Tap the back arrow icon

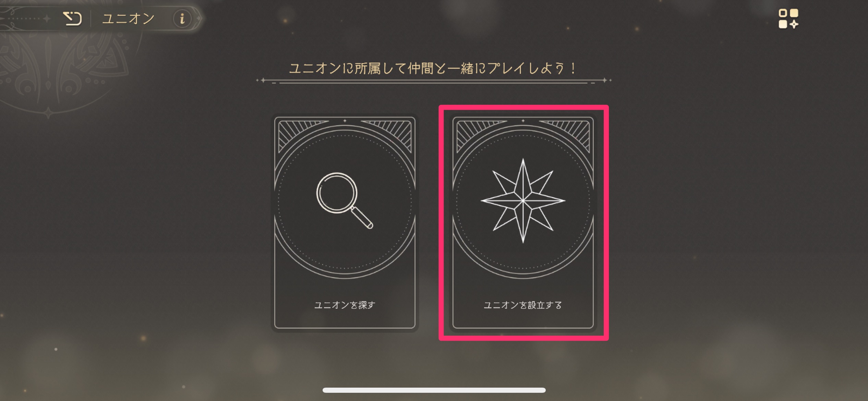[x=72, y=19]
